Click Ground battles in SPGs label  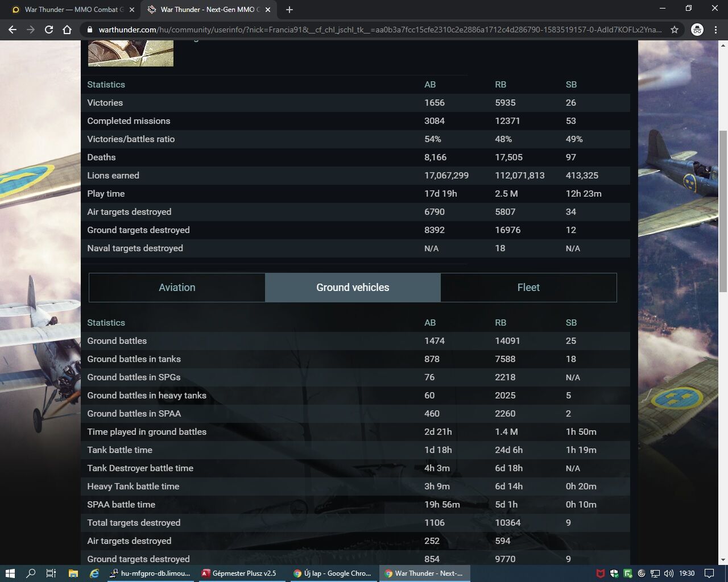[x=134, y=377]
